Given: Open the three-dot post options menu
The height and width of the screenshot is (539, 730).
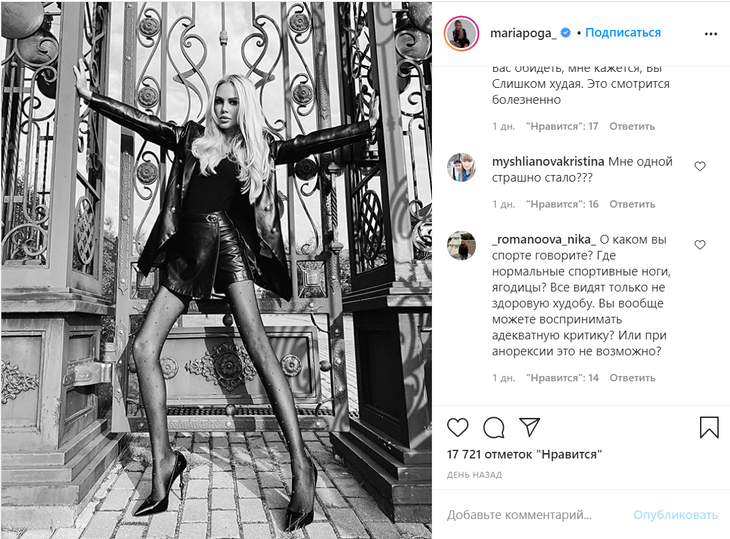Looking at the screenshot, I should (x=710, y=34).
